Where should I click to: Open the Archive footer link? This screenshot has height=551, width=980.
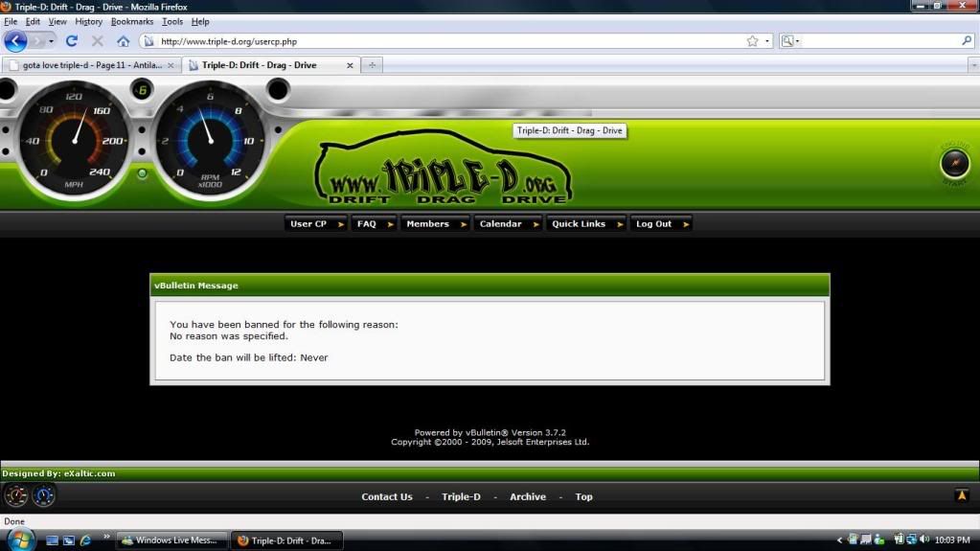[528, 496]
